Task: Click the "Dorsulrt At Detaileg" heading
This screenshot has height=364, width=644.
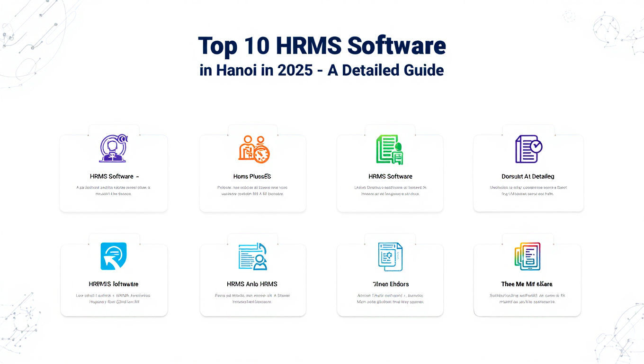Action: (x=528, y=176)
